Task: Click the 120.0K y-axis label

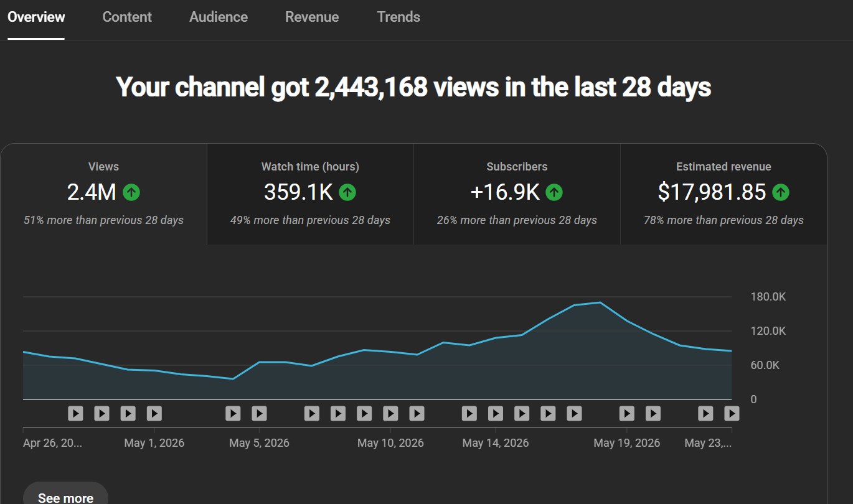Action: [768, 331]
